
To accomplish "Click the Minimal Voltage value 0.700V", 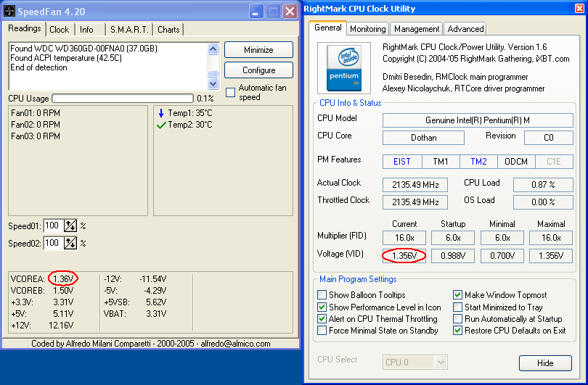I will click(502, 256).
